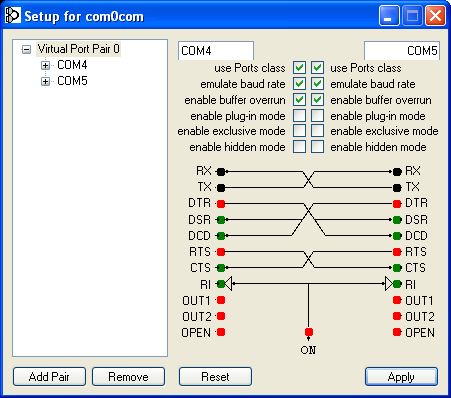The width and height of the screenshot is (451, 398).
Task: Click the ON signal pin at bottom
Action: 309,332
